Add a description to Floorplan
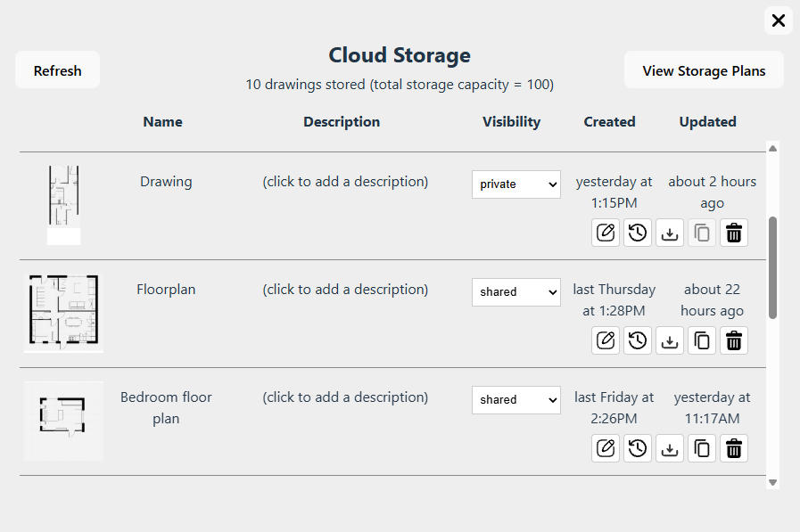This screenshot has width=800, height=532. tap(345, 290)
